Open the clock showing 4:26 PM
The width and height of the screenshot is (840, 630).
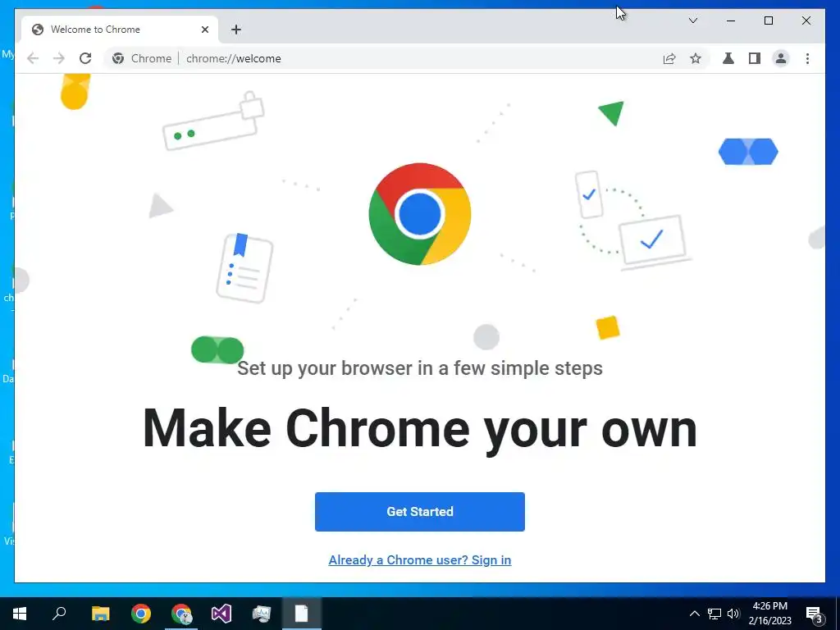pyautogui.click(x=769, y=614)
